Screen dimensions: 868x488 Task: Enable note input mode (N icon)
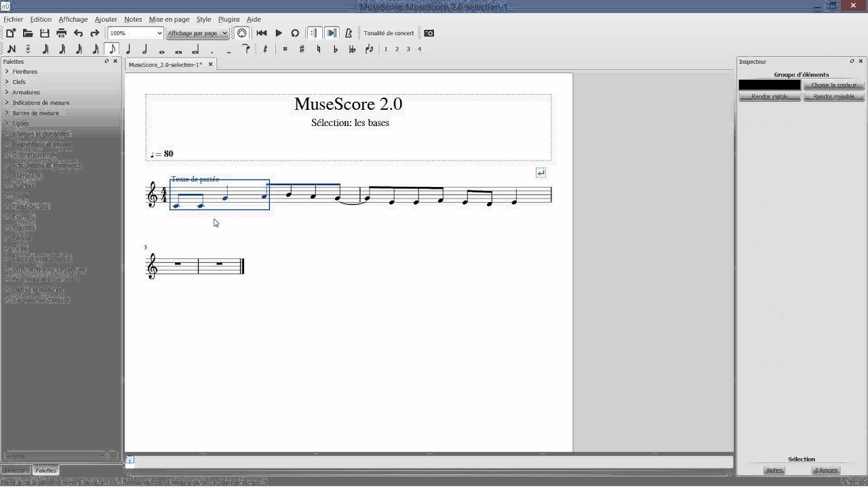coord(11,49)
